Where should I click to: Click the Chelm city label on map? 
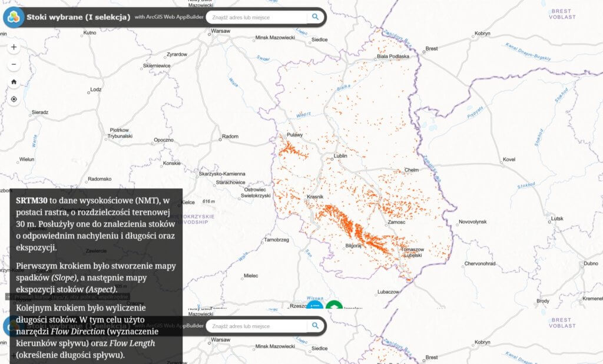[412, 170]
